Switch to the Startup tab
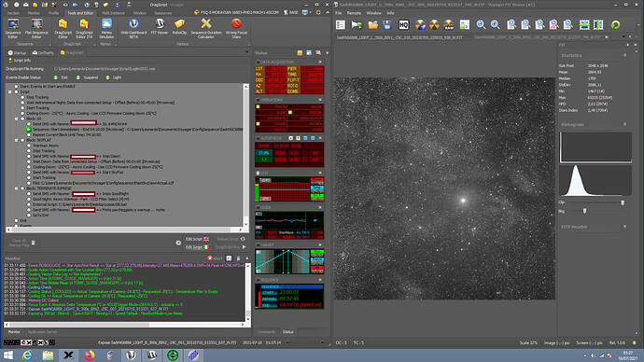Screen dimensions: 644x362 pos(17,52)
